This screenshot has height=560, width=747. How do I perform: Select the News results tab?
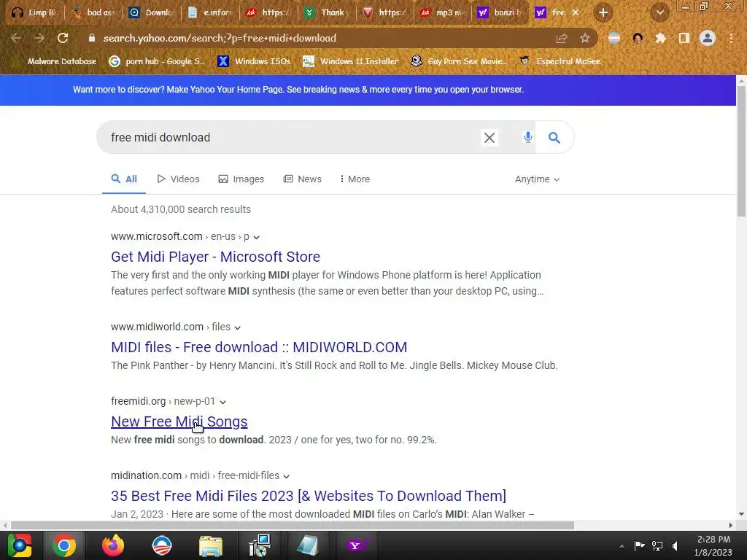pos(303,179)
